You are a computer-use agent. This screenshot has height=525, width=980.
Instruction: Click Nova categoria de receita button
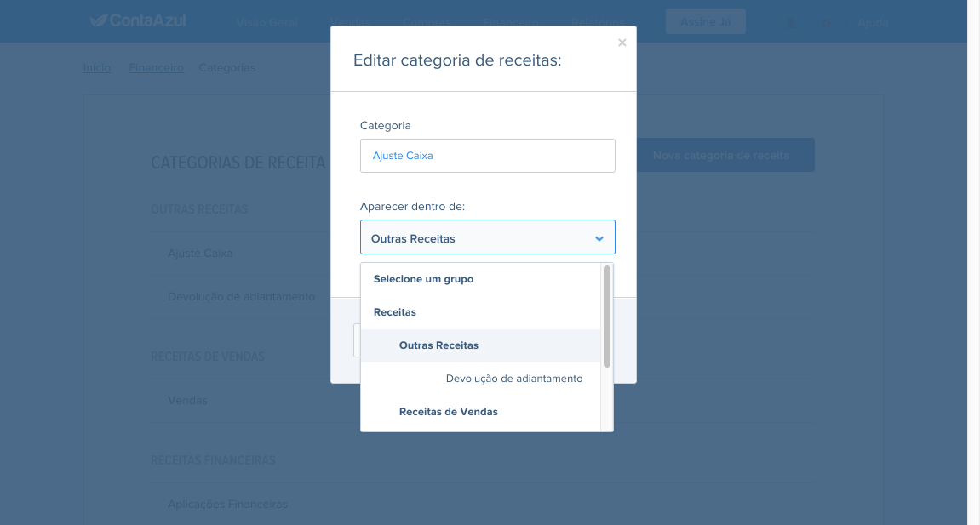pyautogui.click(x=720, y=155)
